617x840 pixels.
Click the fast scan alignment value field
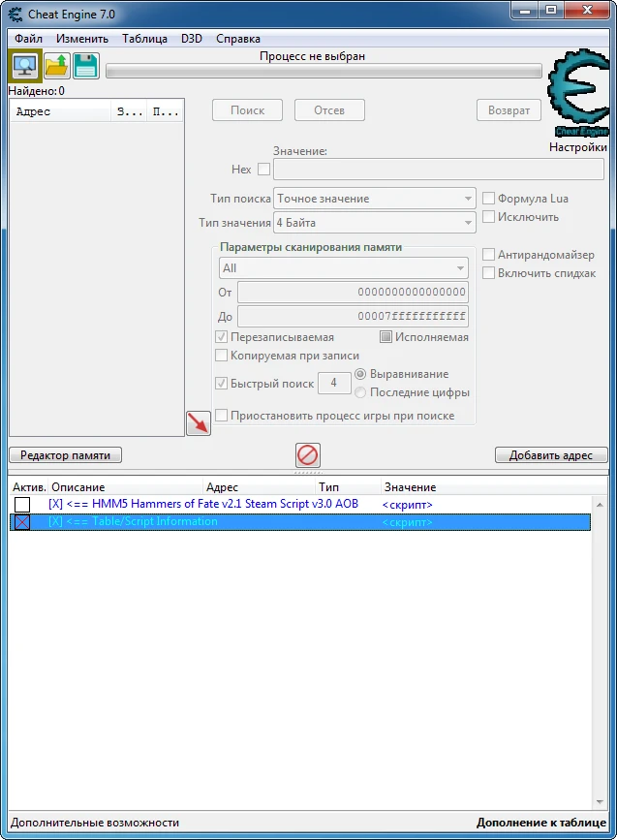coord(334,383)
